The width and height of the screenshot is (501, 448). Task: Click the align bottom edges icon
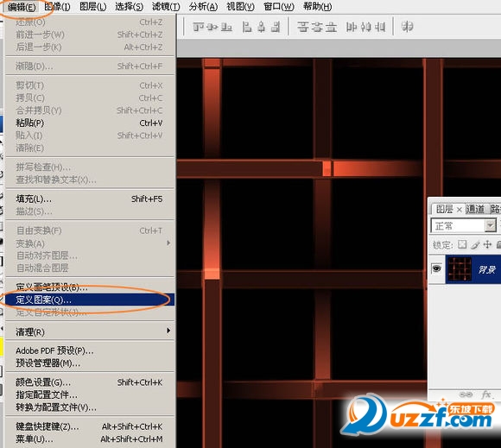tap(226, 27)
